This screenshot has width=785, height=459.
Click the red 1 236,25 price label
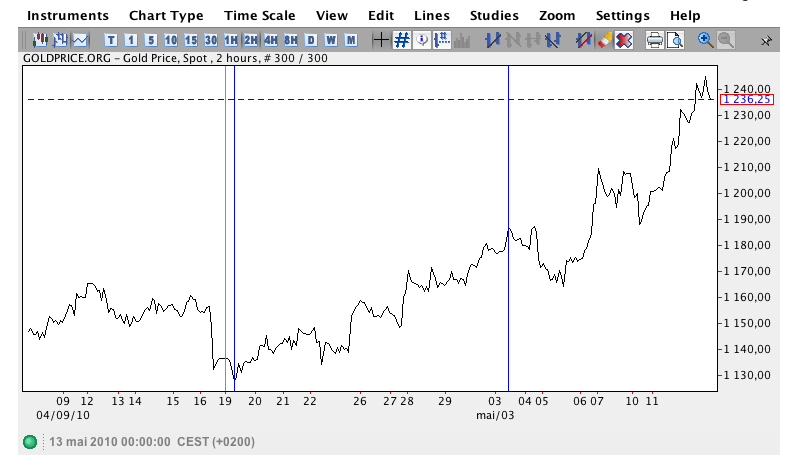pos(745,99)
